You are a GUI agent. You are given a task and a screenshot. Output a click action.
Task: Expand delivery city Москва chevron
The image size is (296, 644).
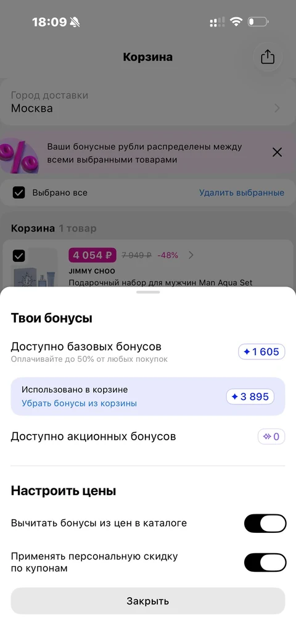[x=277, y=108]
